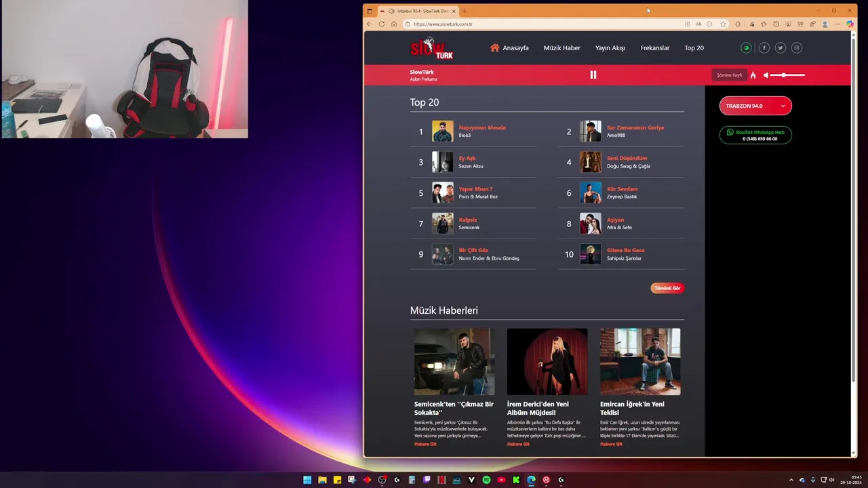Open the Top 20 menu item
This screenshot has width=868, height=488.
(694, 48)
